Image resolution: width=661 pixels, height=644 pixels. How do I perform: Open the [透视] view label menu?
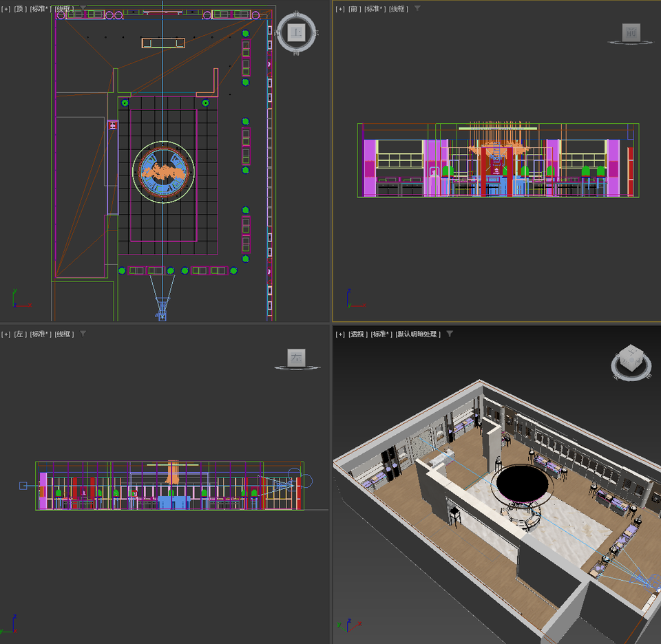358,334
